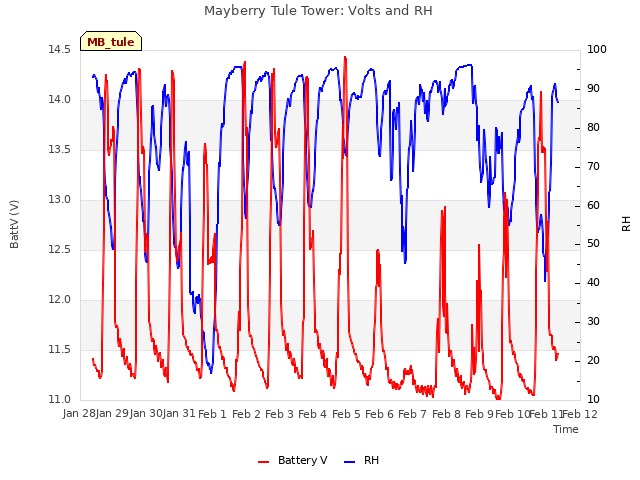This screenshot has height=480, width=640.
Task: Click the Feb 7 date tick label
Action: coord(412,414)
